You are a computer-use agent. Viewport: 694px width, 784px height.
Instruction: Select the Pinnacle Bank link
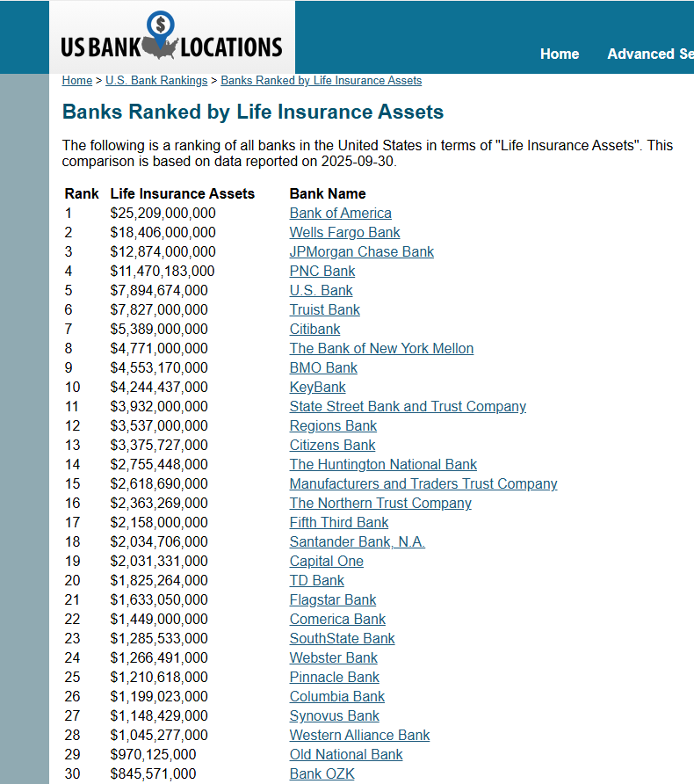tap(334, 677)
